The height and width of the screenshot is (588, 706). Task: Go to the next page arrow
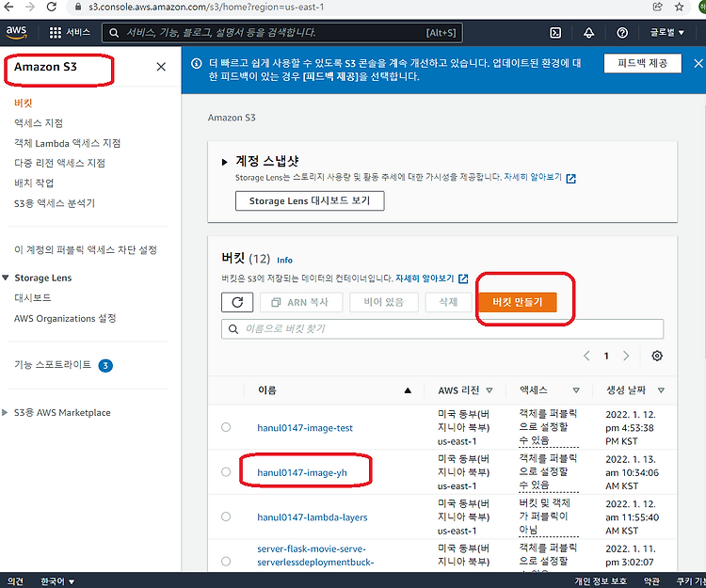point(626,356)
